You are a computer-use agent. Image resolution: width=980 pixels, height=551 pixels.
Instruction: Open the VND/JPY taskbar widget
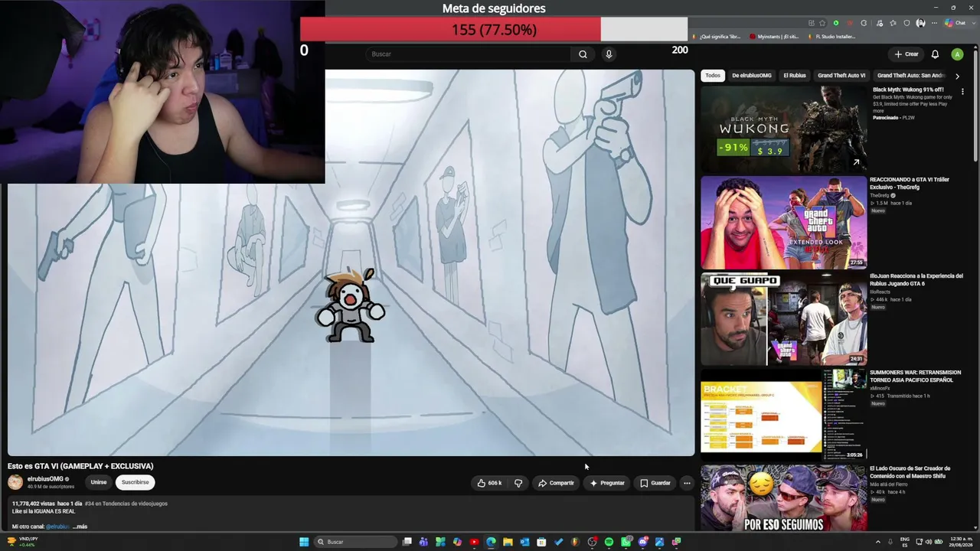tap(23, 542)
